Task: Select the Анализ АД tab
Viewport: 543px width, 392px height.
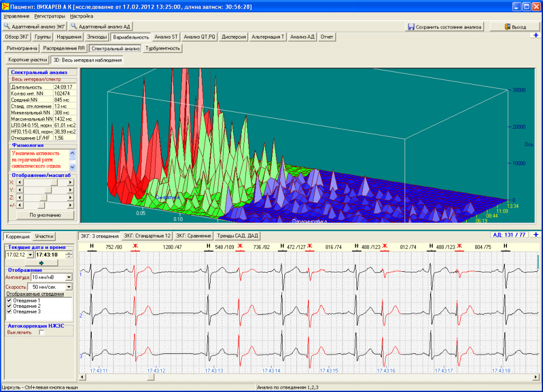Action: click(302, 37)
